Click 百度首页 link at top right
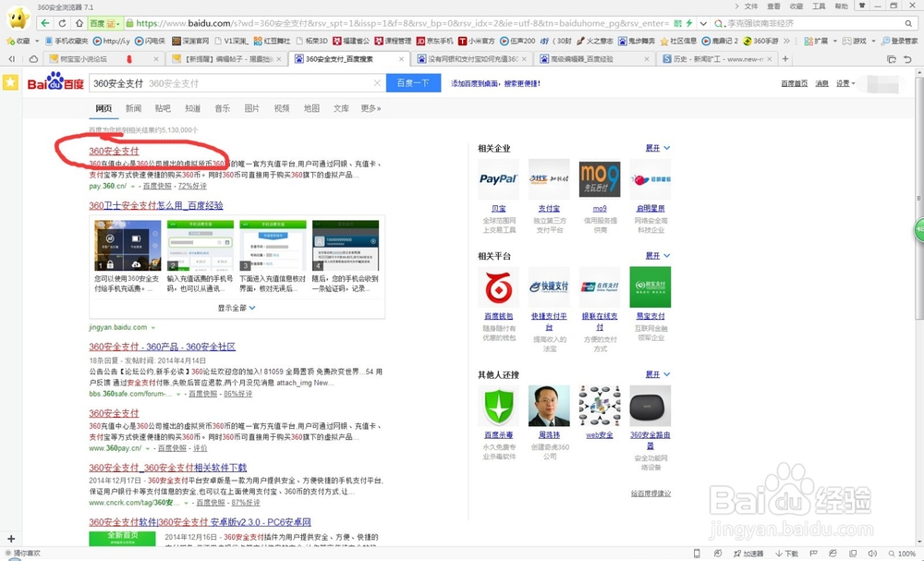The width and height of the screenshot is (924, 561). coord(795,84)
